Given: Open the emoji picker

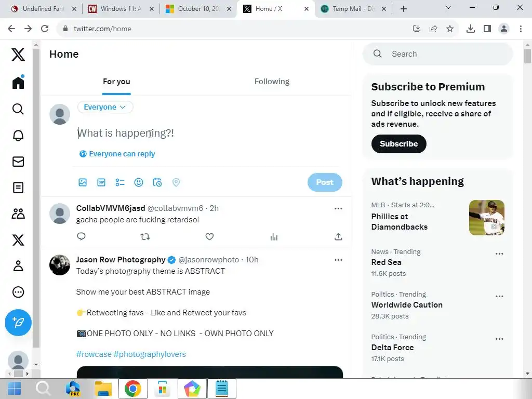Looking at the screenshot, I should pos(138,182).
